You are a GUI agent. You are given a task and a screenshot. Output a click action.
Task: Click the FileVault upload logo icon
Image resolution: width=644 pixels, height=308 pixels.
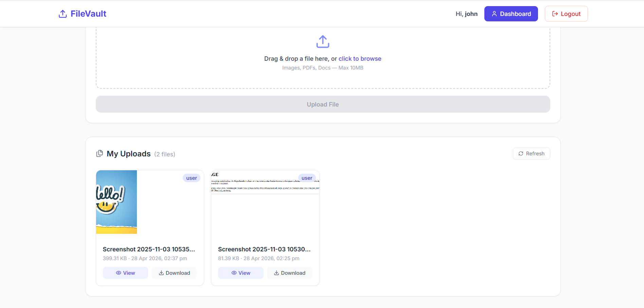click(62, 14)
